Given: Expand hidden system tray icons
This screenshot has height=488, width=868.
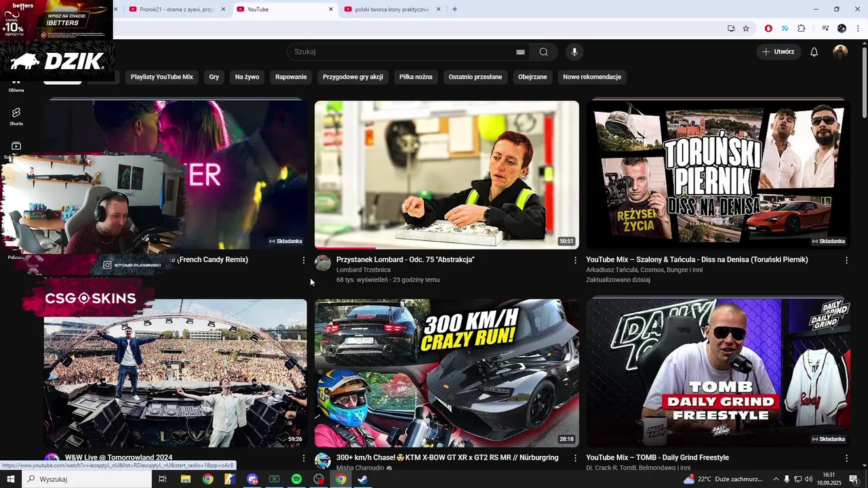Looking at the screenshot, I should click(776, 479).
